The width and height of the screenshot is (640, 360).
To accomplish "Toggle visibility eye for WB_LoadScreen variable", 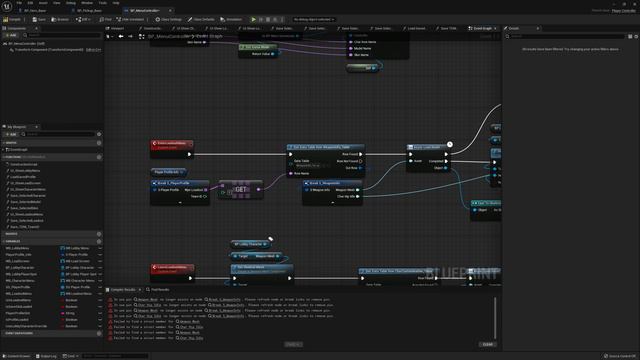I will click(x=100, y=261).
